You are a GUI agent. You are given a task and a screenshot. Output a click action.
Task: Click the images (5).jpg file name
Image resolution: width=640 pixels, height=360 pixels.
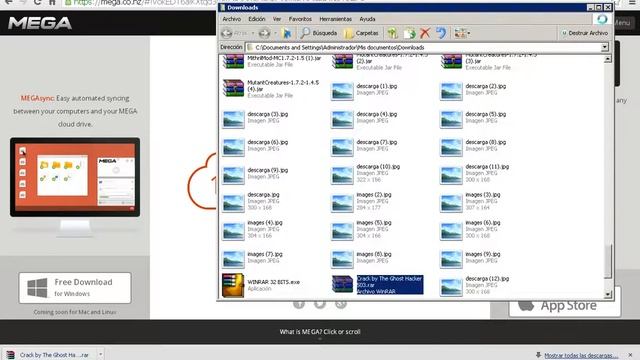pos(373,223)
